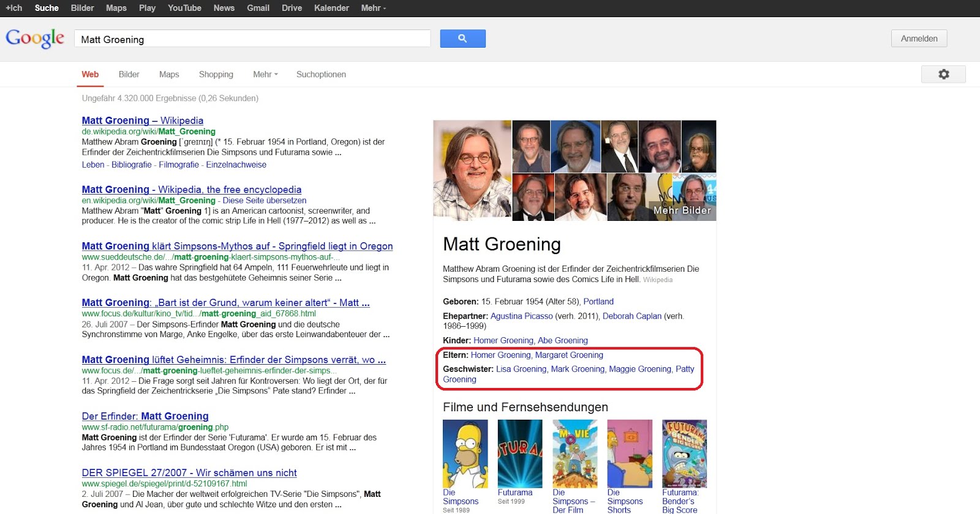Click Margaret Groening under Eltern
The height and width of the screenshot is (514, 980).
pyautogui.click(x=569, y=355)
